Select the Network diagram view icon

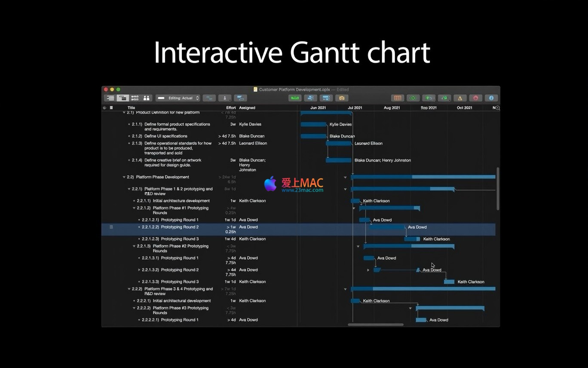tap(135, 98)
